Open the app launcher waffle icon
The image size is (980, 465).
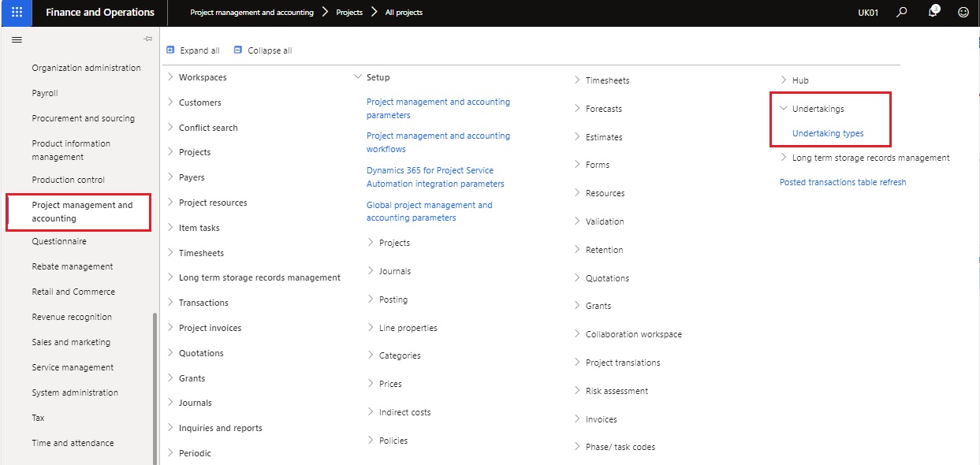coord(17,13)
